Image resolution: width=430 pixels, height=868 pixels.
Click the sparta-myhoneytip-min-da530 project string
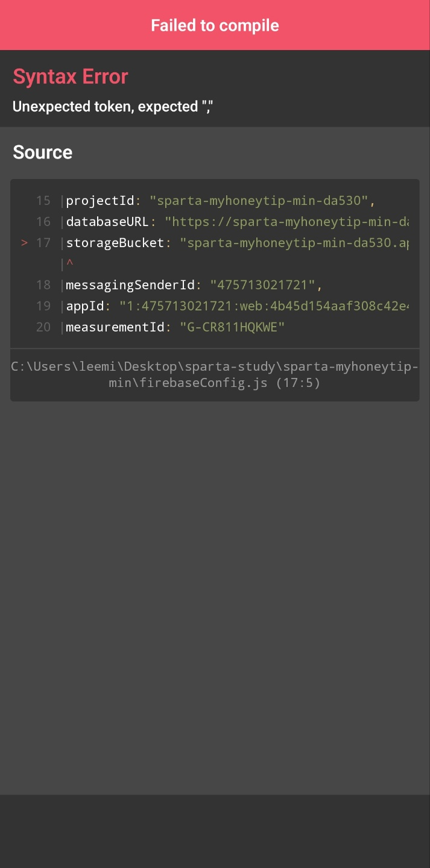tap(259, 201)
